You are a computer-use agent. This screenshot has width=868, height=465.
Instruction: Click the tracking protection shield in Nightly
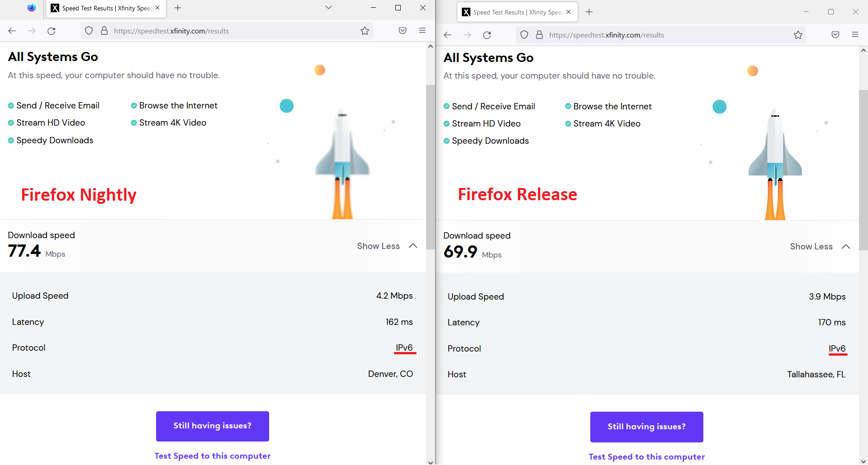89,31
